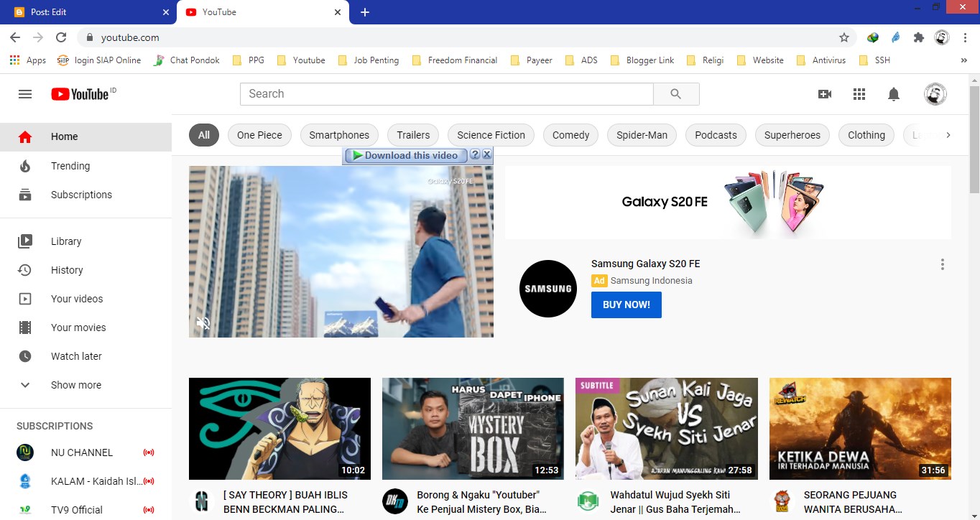Click the search magnifier button
This screenshot has width=980, height=520.
(x=676, y=94)
